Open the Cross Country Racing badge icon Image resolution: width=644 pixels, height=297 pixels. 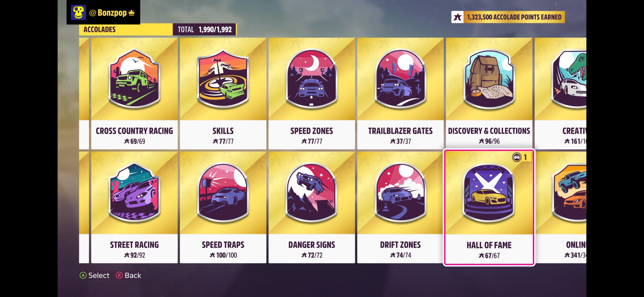pyautogui.click(x=134, y=79)
